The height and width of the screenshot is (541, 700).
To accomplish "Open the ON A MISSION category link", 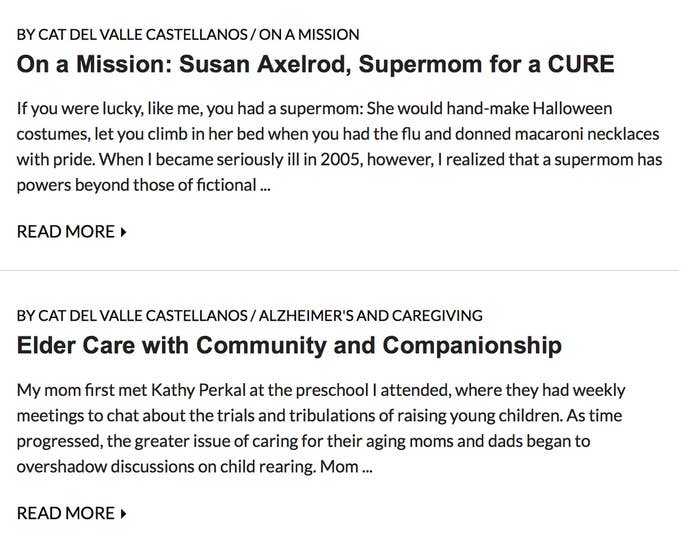I will [309, 34].
